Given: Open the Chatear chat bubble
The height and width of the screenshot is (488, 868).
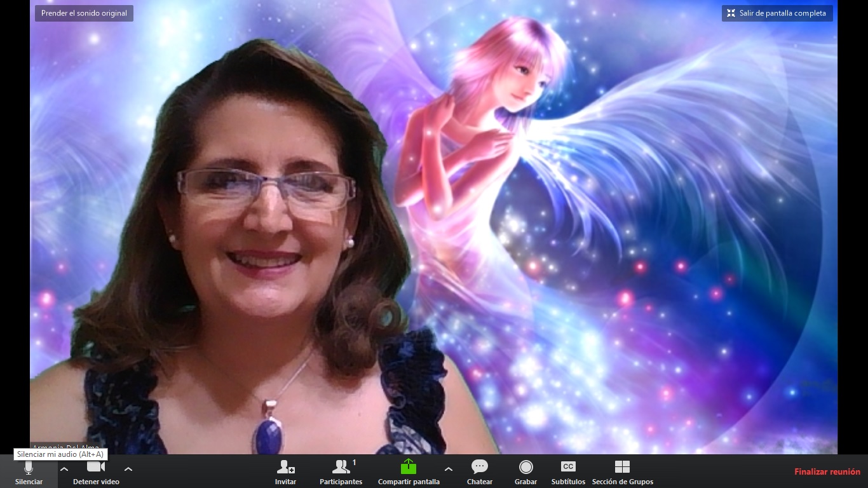Looking at the screenshot, I should click(479, 467).
